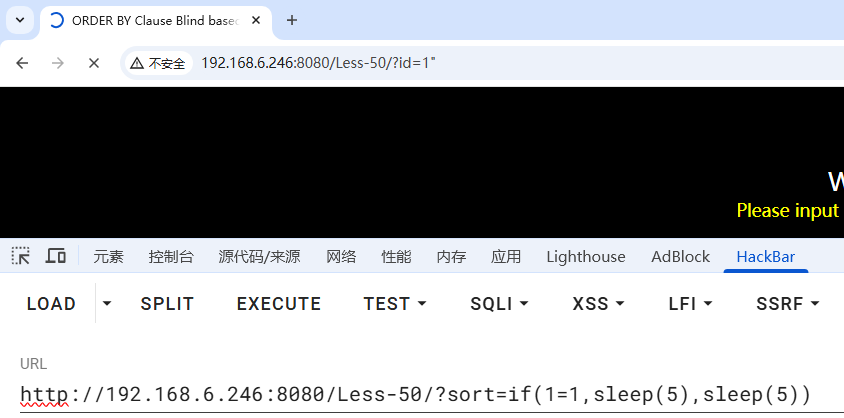This screenshot has height=418, width=844.
Task: Open the SQLI dropdown menu
Action: [499, 304]
